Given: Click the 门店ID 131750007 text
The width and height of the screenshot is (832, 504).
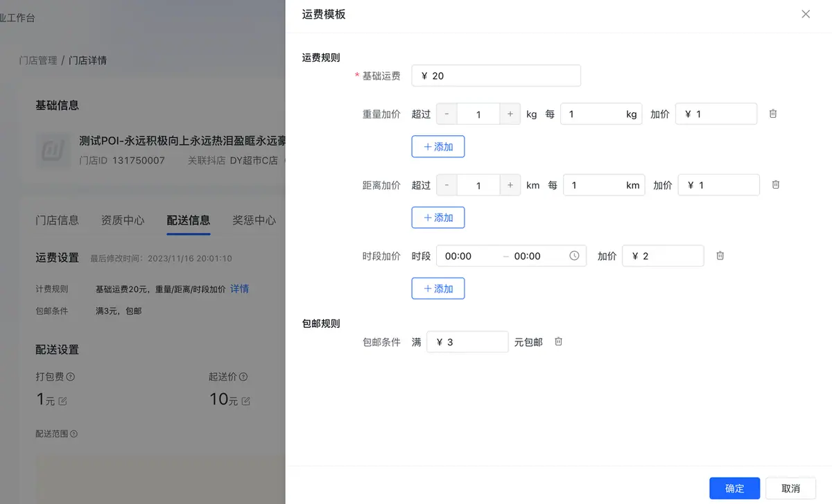Looking at the screenshot, I should pos(122,160).
